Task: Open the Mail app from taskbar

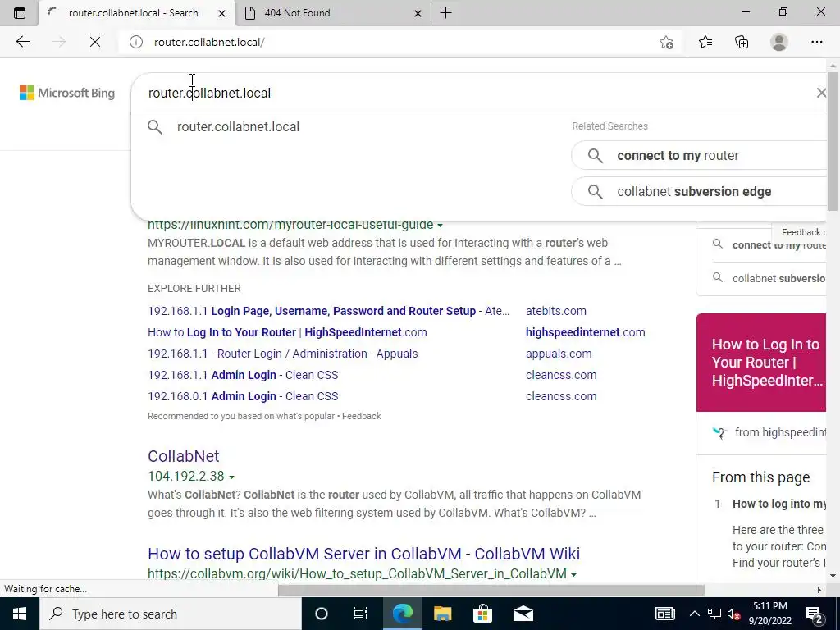Action: pos(523,614)
